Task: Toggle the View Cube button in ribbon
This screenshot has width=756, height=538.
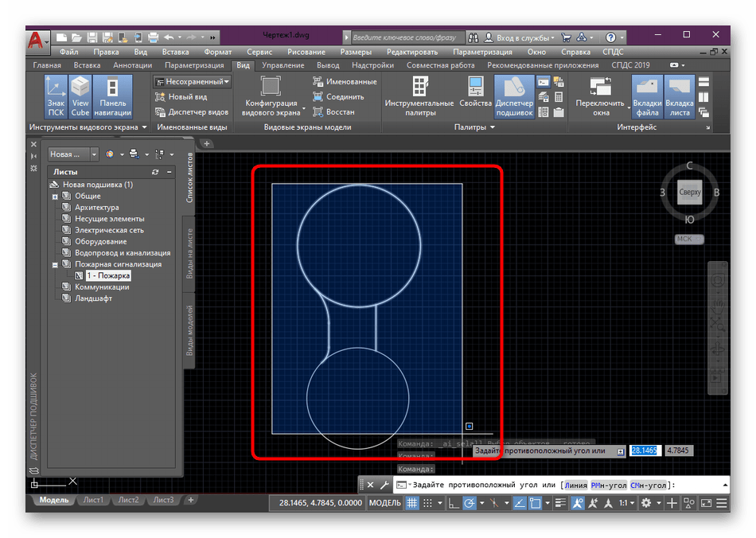Action: [80, 96]
